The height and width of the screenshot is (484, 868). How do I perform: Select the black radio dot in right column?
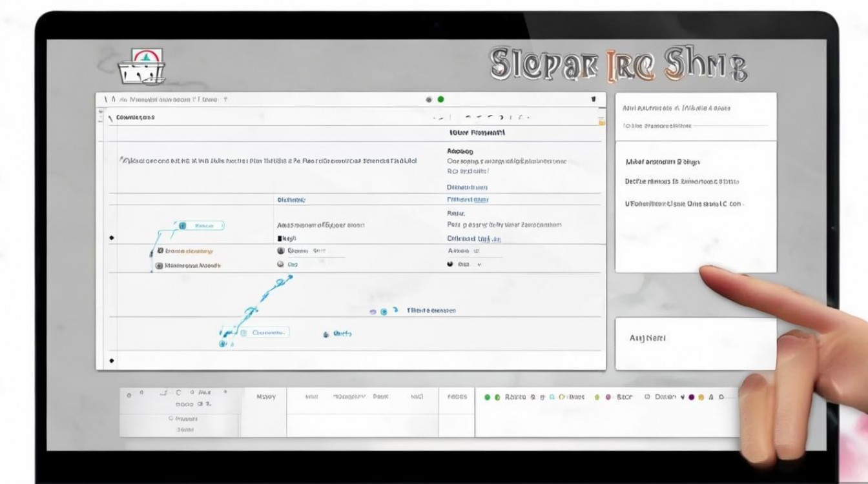450,265
